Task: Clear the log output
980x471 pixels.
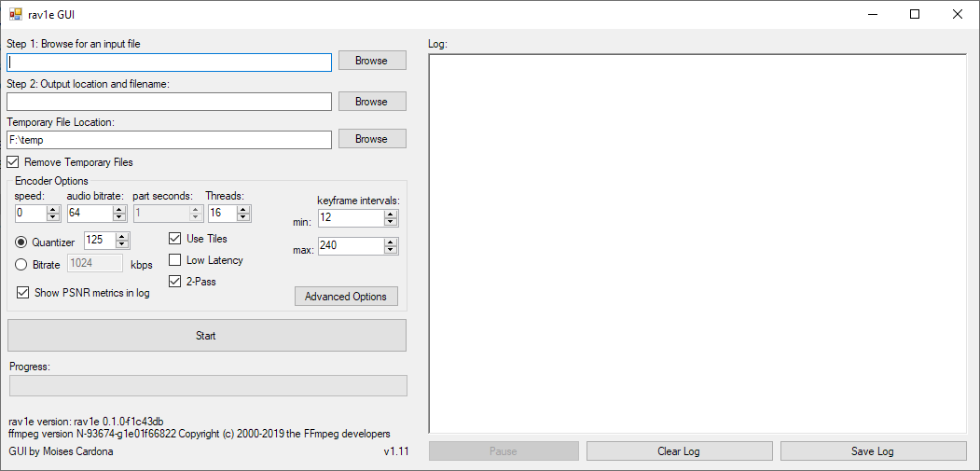Action: (678, 451)
